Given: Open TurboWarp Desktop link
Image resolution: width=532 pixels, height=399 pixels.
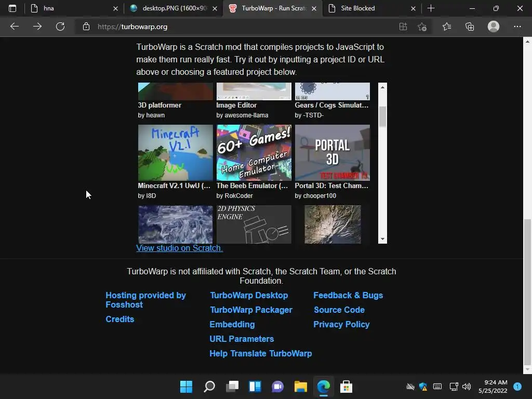Looking at the screenshot, I should pyautogui.click(x=249, y=295).
